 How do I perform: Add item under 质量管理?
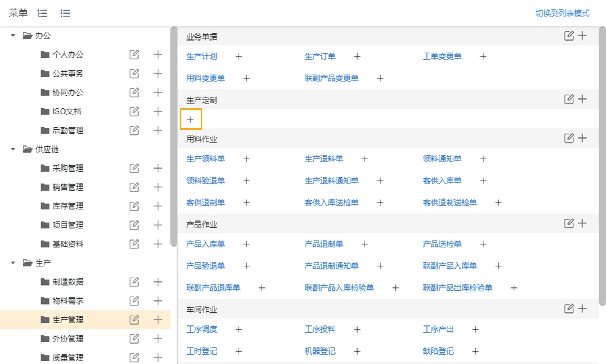click(158, 358)
